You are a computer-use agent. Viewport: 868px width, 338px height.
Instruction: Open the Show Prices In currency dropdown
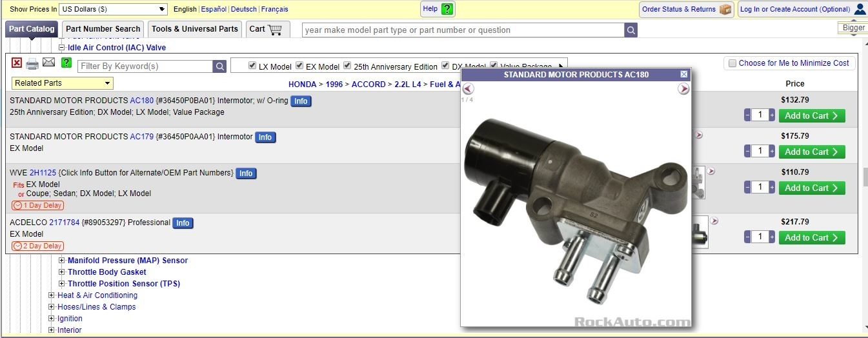point(113,9)
